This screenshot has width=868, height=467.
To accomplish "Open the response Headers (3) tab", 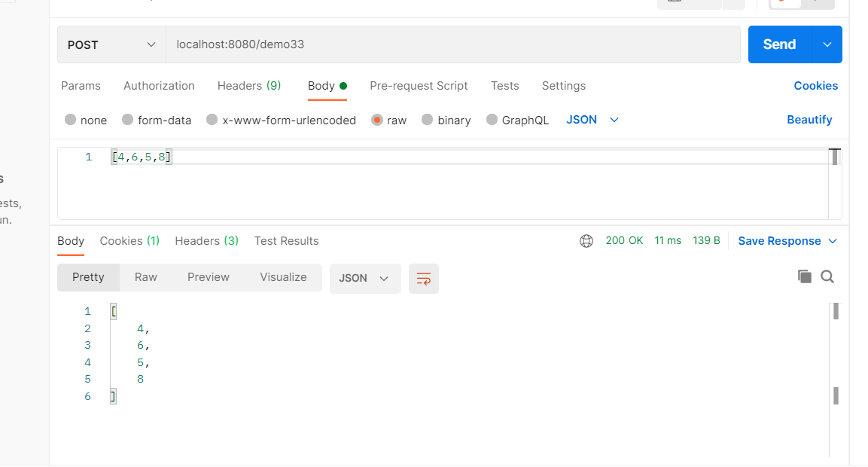I will pyautogui.click(x=206, y=241).
